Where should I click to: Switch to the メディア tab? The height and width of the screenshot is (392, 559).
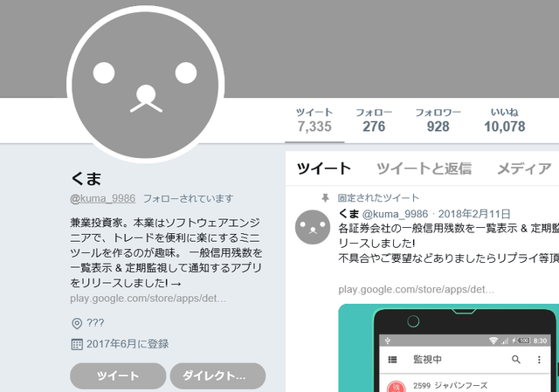(524, 168)
